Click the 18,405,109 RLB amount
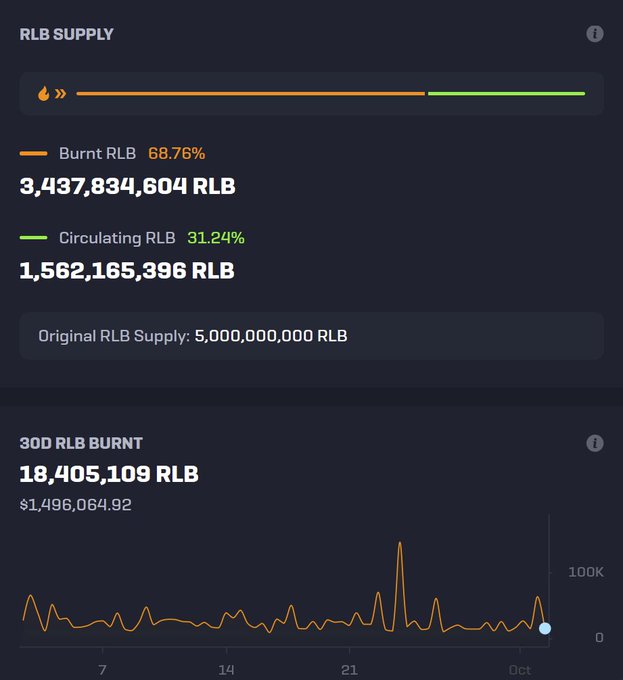The width and height of the screenshot is (623, 680). click(109, 474)
